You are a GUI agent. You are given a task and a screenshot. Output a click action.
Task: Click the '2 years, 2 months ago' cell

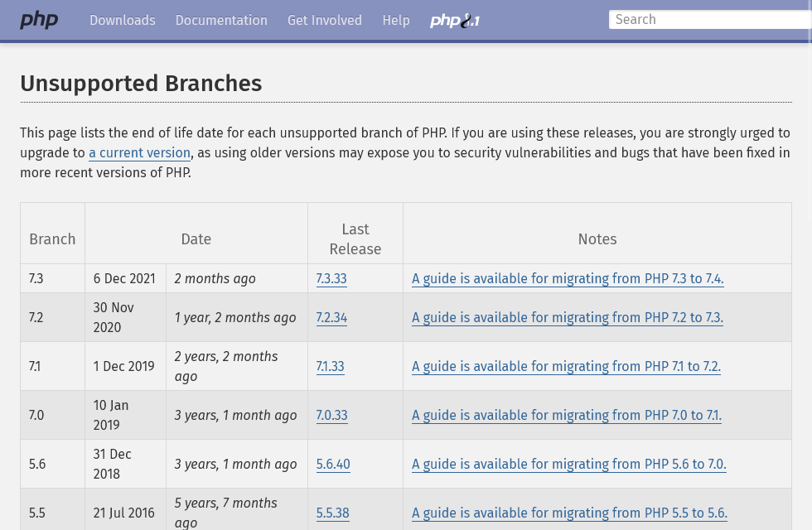[x=237, y=366]
